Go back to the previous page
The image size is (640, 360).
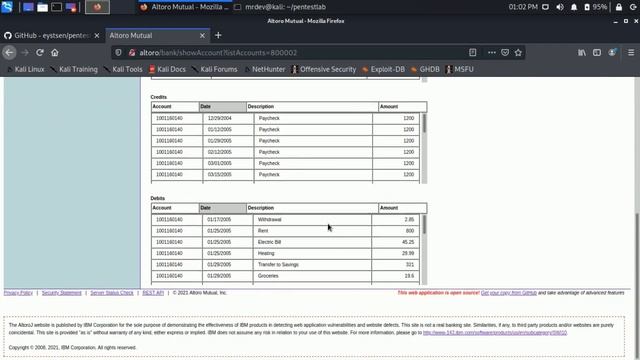[x=9, y=53]
